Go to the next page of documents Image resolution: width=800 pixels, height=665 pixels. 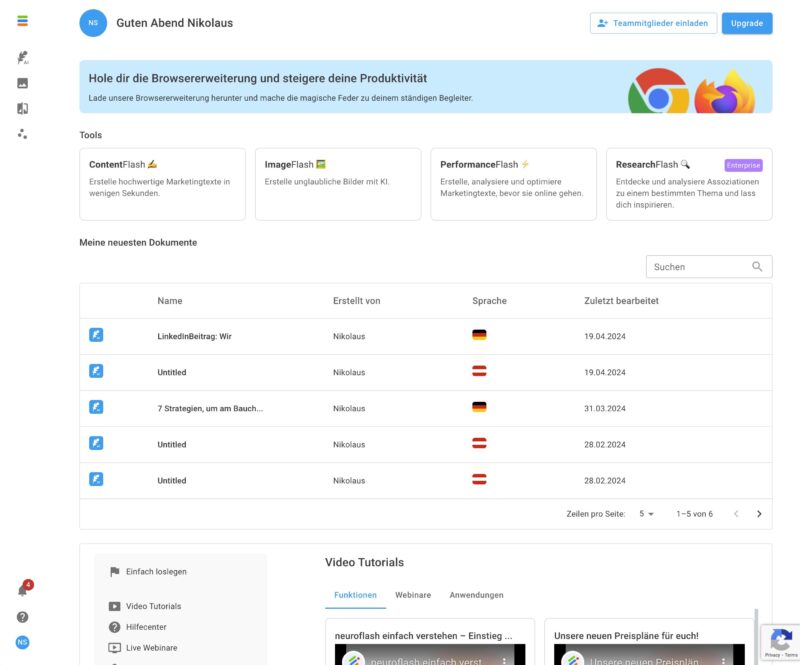pyautogui.click(x=759, y=514)
